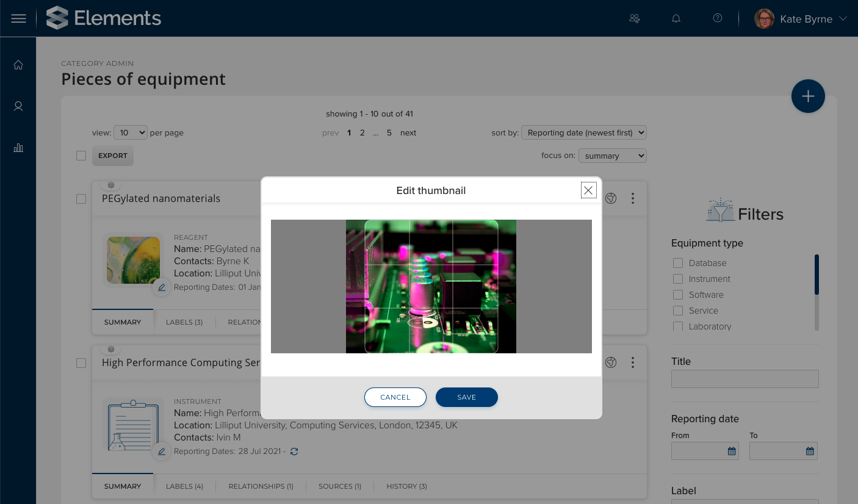The height and width of the screenshot is (504, 858).
Task: Open the notifications bell
Action: (x=676, y=18)
